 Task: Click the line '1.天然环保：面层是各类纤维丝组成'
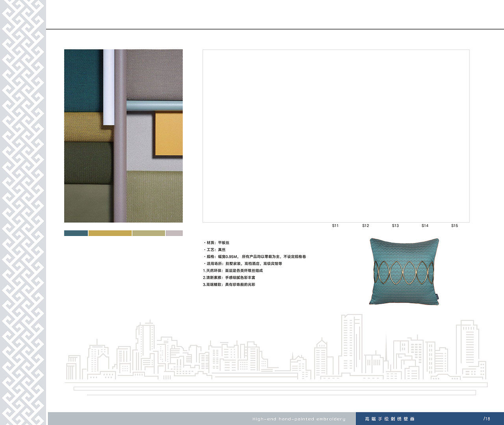pos(233,271)
